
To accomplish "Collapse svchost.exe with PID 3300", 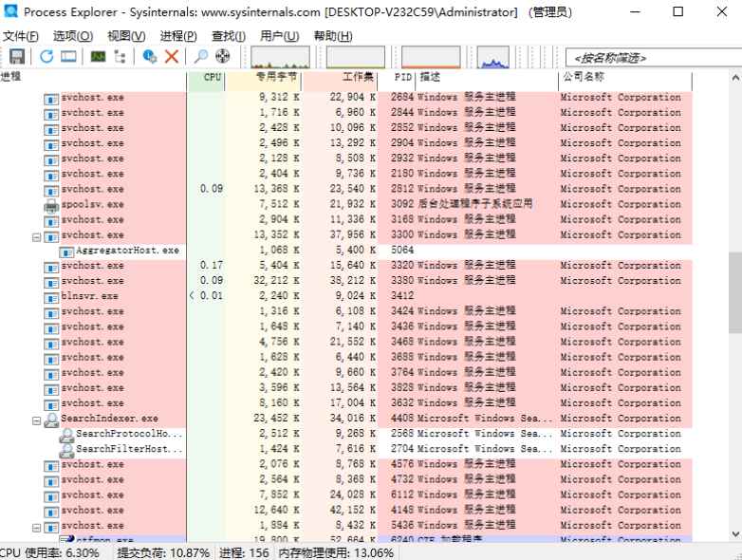I will 36,237.
